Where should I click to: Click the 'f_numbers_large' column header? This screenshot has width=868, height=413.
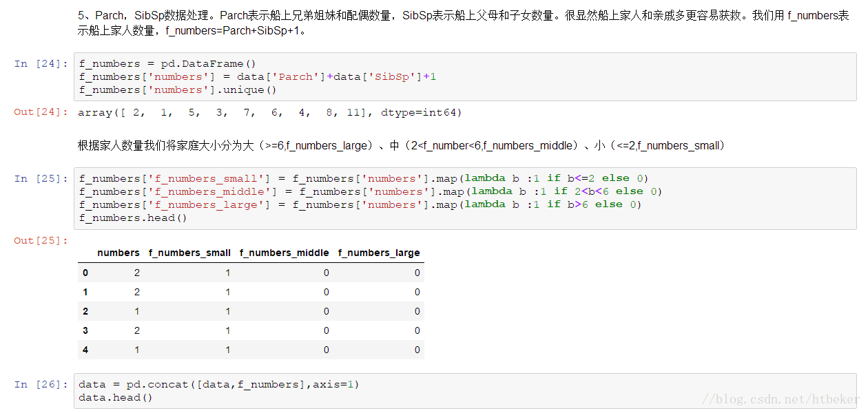click(x=379, y=253)
